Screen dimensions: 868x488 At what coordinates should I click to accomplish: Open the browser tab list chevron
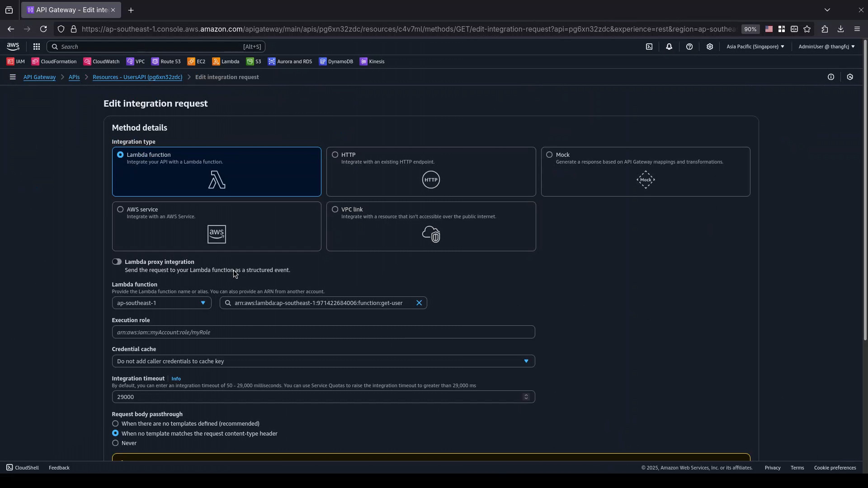(827, 10)
